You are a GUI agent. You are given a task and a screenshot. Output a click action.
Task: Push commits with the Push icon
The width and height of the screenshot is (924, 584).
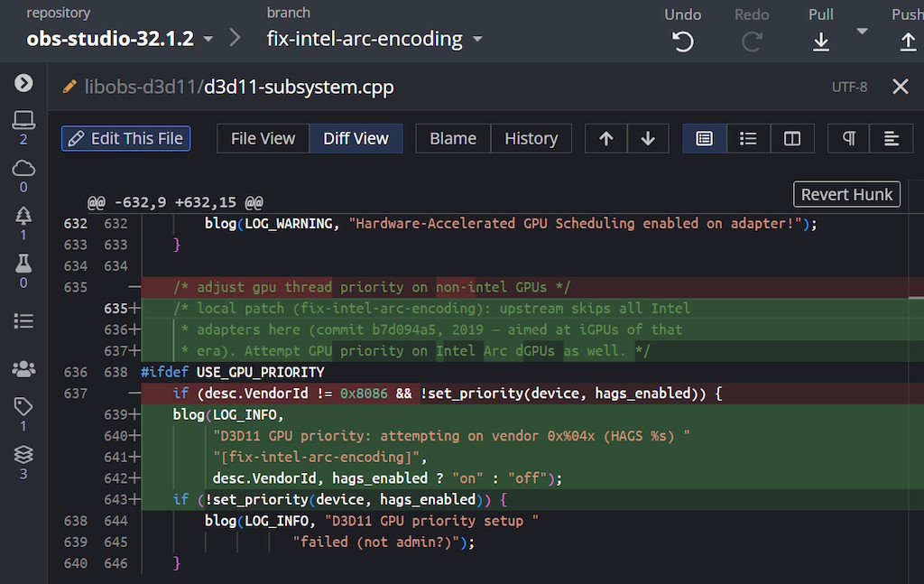click(908, 42)
